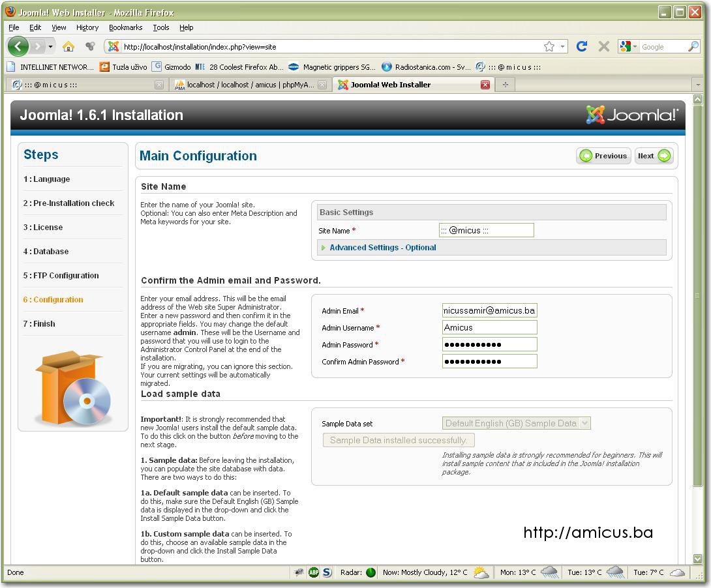Select step 1 : Language
The width and height of the screenshot is (711, 588).
point(47,179)
